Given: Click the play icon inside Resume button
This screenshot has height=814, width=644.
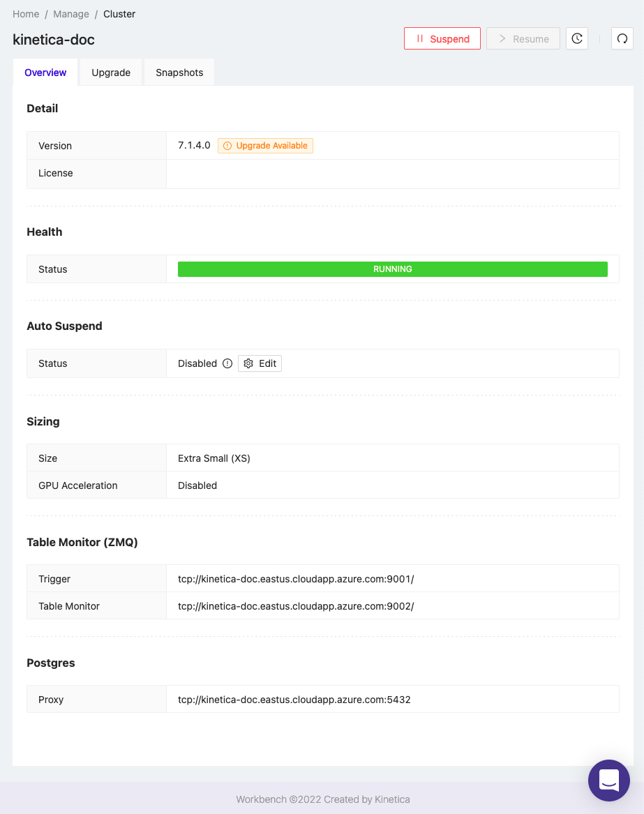Looking at the screenshot, I should (x=503, y=38).
